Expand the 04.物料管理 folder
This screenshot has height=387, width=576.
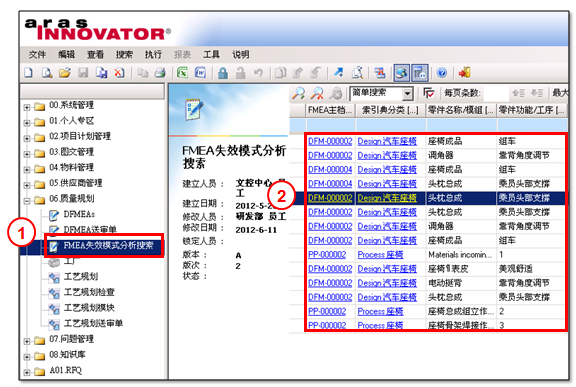point(27,169)
